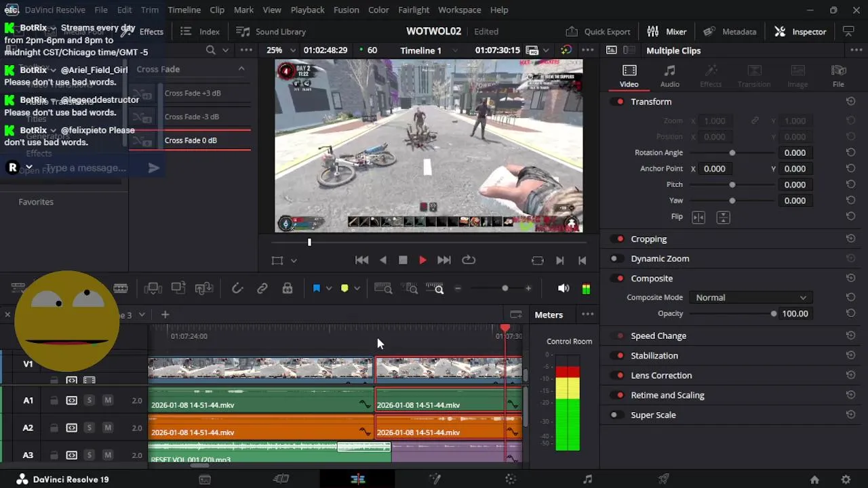The width and height of the screenshot is (868, 488).
Task: Open the Index panel
Action: coord(200,32)
